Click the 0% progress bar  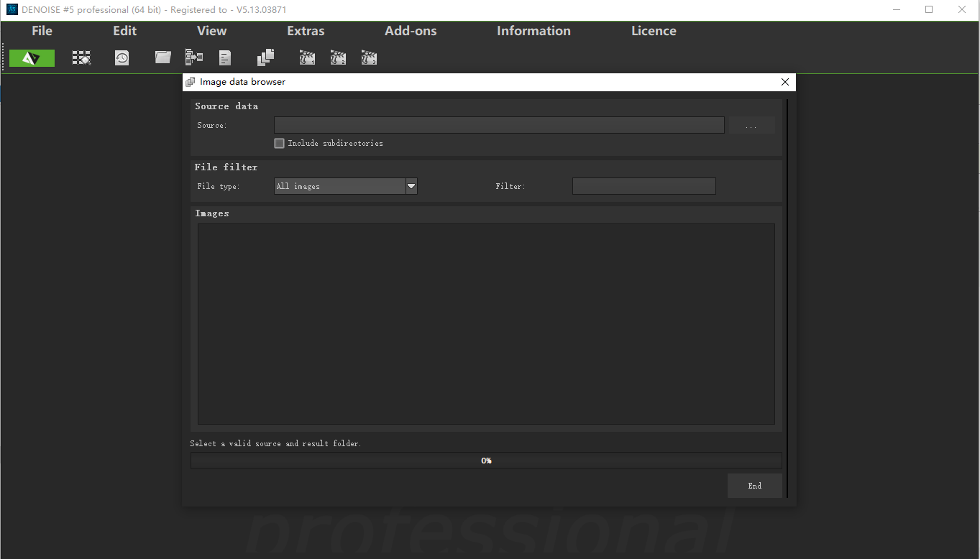click(486, 461)
